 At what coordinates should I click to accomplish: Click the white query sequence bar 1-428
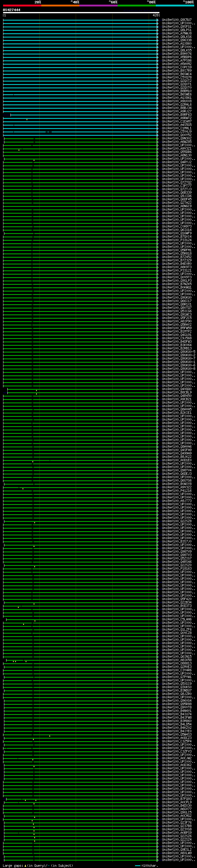[x=81, y=13]
